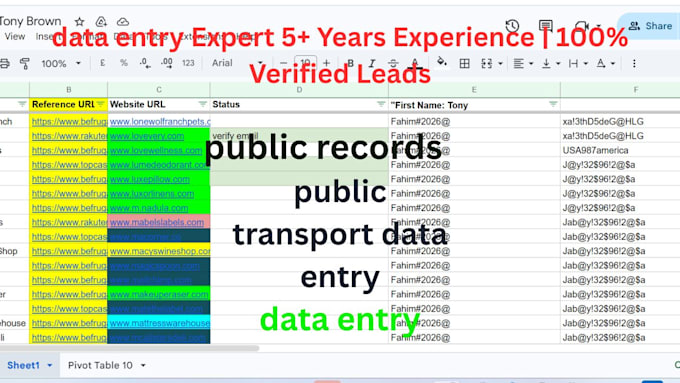Open version history clock icon

(513, 26)
